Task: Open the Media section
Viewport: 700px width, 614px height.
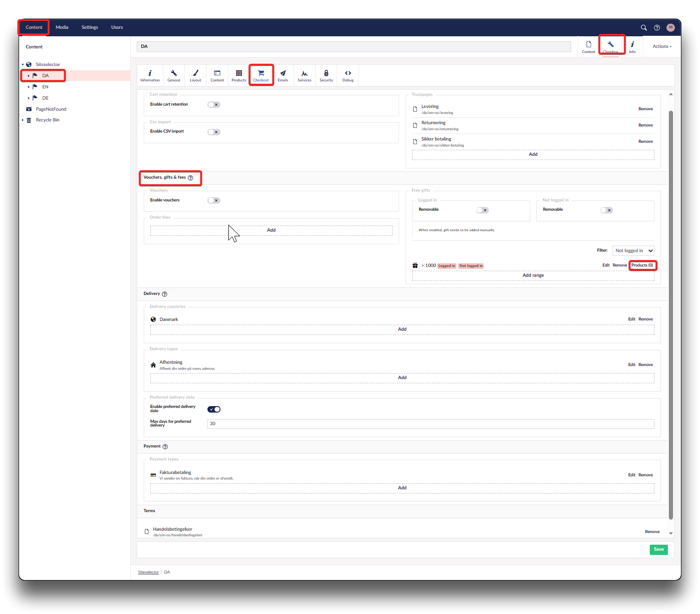Action: (x=62, y=27)
